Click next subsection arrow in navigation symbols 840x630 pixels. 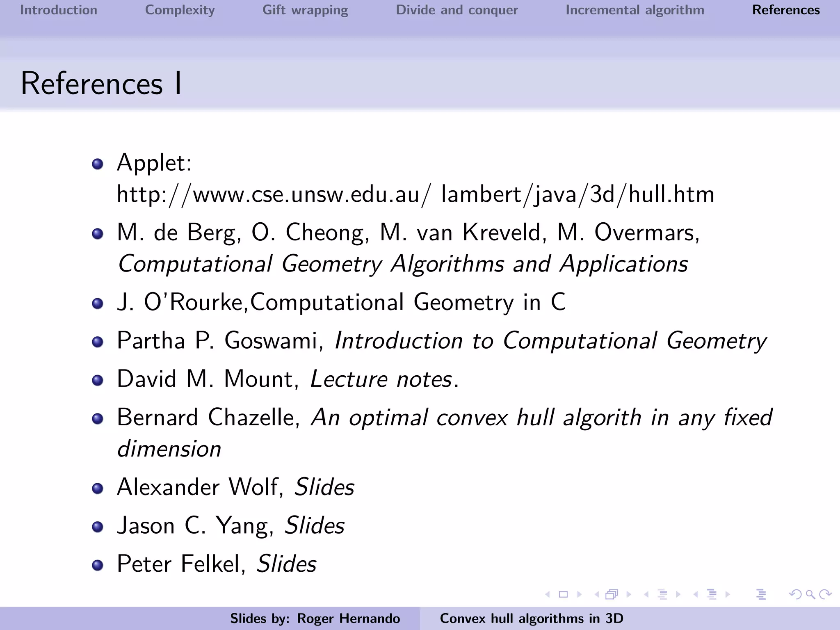pos(678,594)
